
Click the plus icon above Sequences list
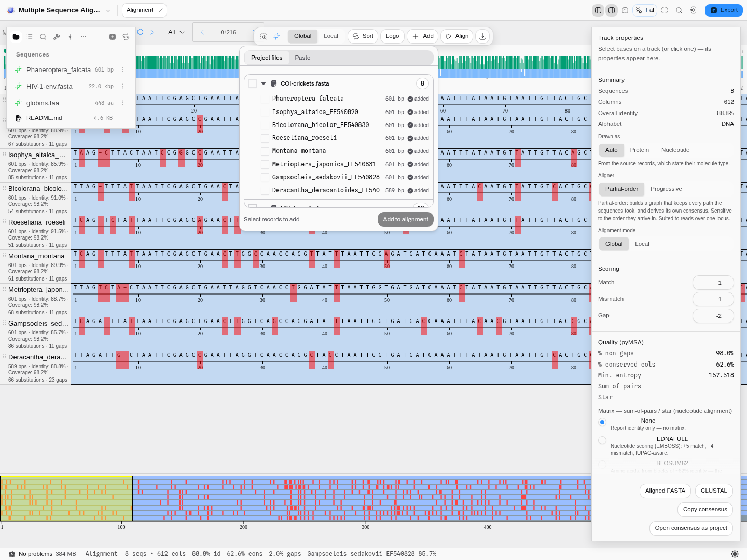click(113, 37)
